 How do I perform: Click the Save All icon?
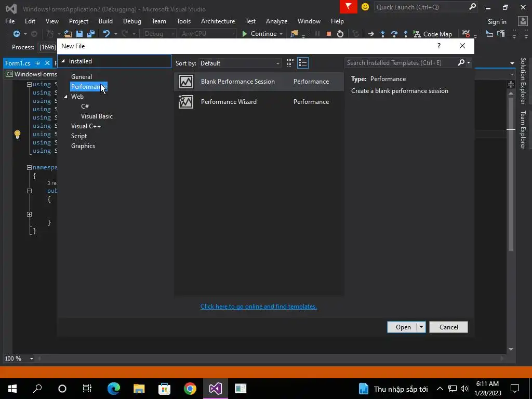click(x=91, y=34)
